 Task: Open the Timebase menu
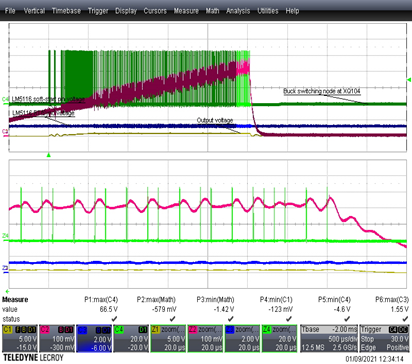click(x=66, y=11)
